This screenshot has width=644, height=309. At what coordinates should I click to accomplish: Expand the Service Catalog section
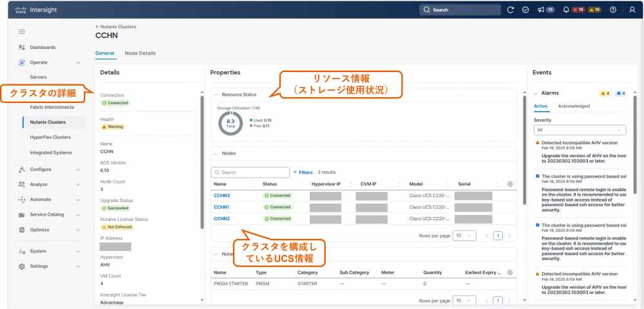tap(78, 214)
